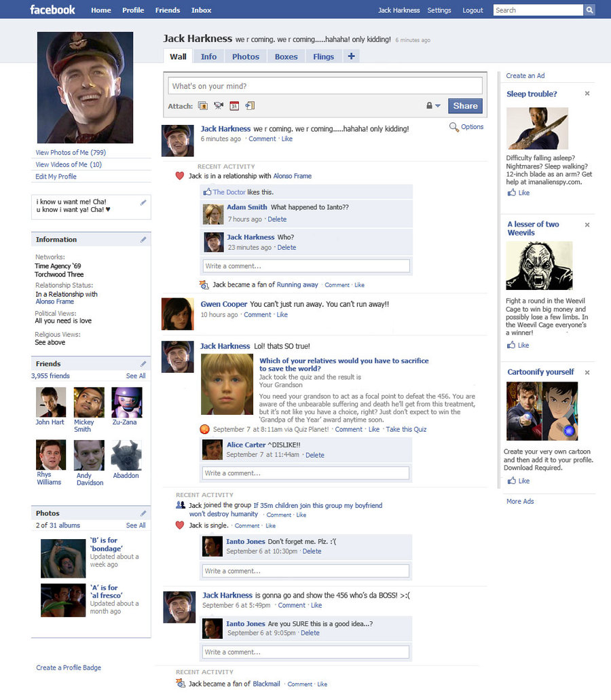Delete Adam Smith's comment
This screenshot has width=611, height=700.
(x=277, y=219)
